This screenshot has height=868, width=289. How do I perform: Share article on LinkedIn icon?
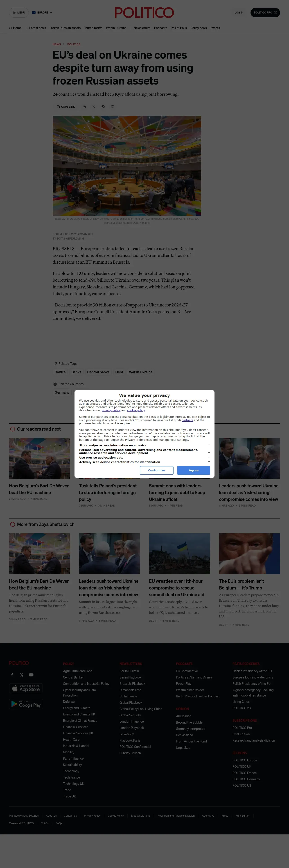point(112,107)
